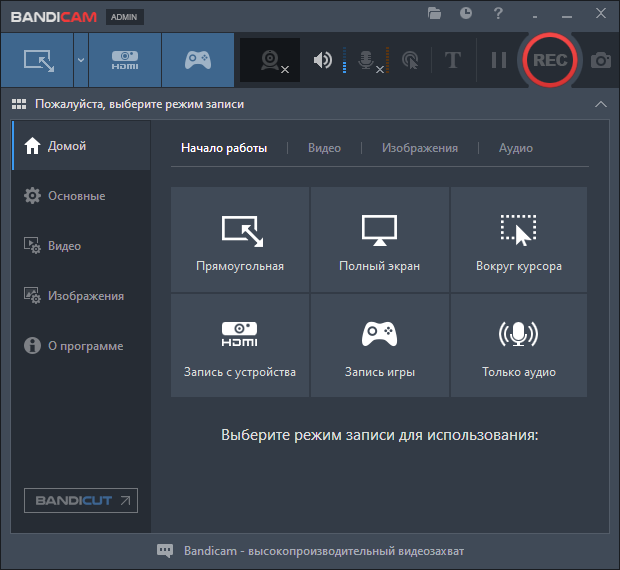The height and width of the screenshot is (570, 620).
Task: Toggle the webcam overlay
Action: click(270, 60)
